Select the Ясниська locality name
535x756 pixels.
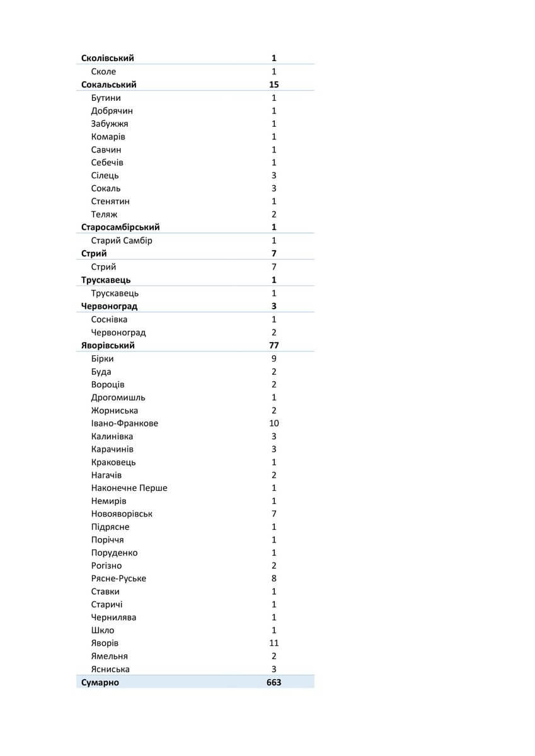(x=110, y=669)
